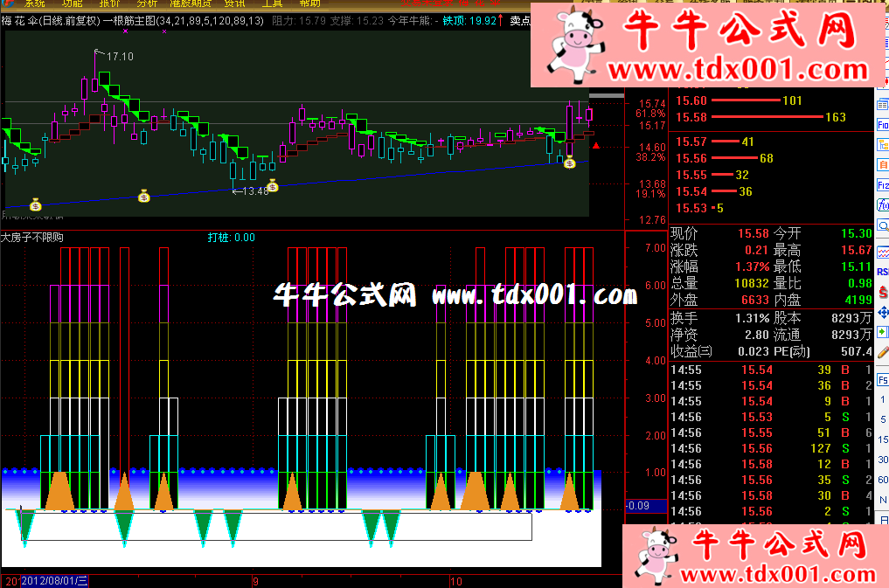Screen dimensions: 889x588
Task: Open the RSI indicator icon
Action: (x=882, y=271)
